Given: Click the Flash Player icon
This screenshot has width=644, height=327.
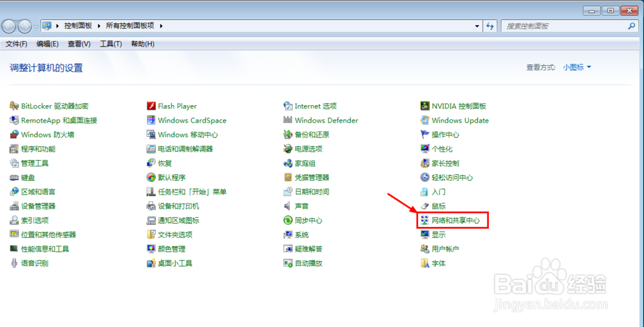Looking at the screenshot, I should (151, 106).
